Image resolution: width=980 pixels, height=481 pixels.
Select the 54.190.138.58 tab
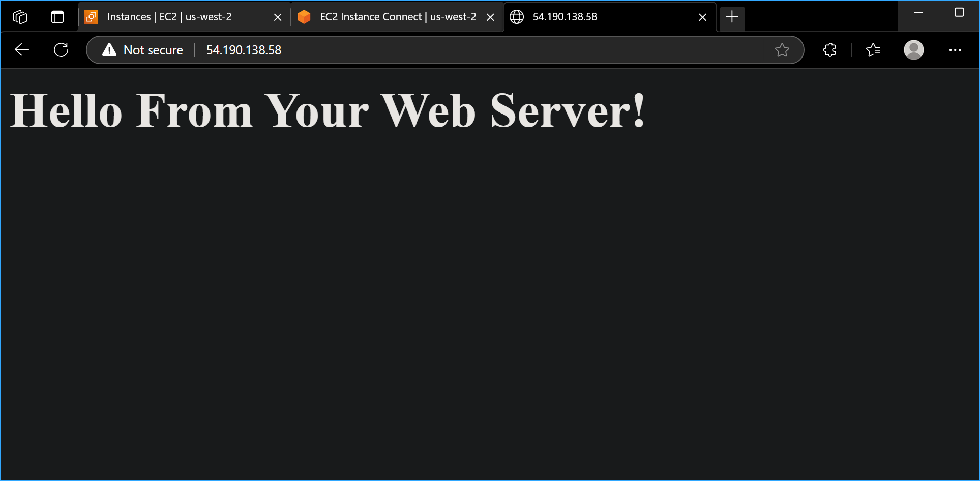pos(585,16)
